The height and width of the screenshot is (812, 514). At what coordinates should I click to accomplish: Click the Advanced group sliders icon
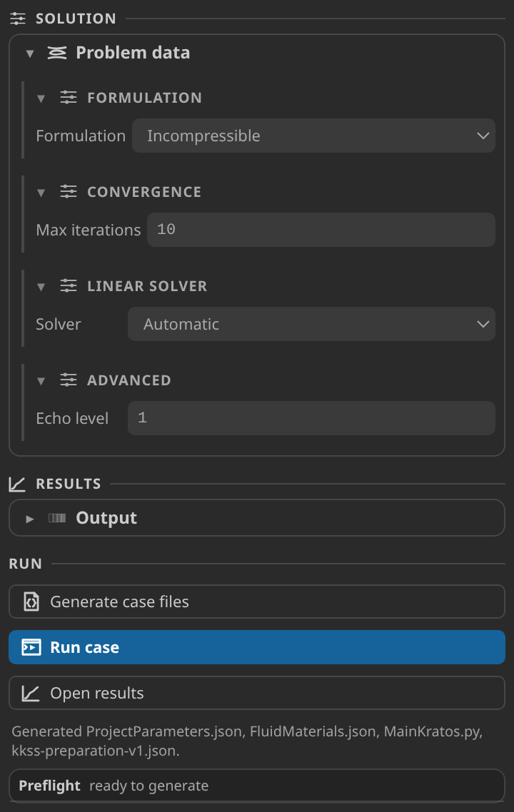point(69,380)
